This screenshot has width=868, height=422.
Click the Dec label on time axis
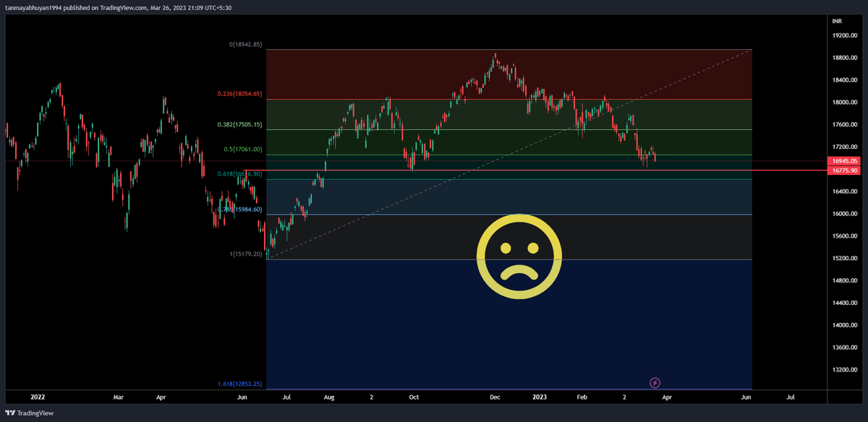495,397
